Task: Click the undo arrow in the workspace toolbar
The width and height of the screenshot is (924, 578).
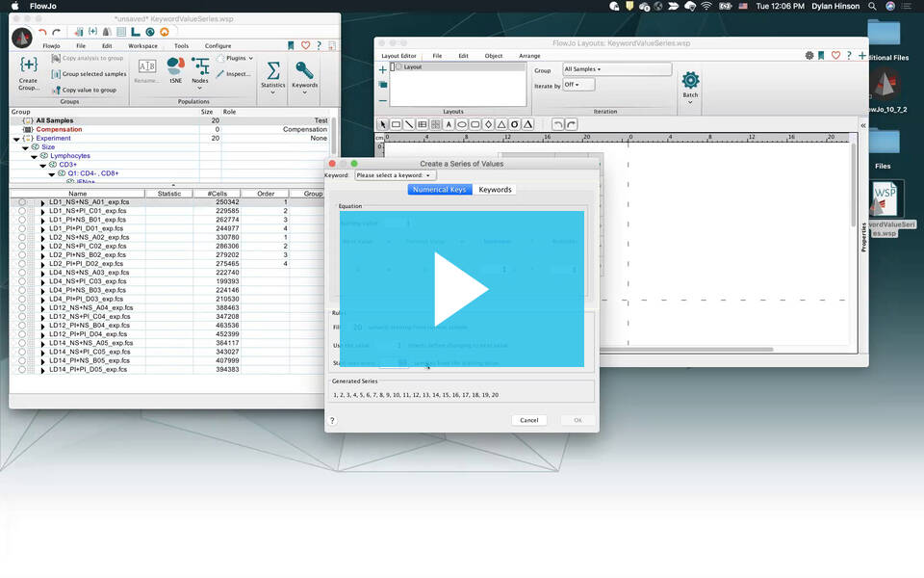Action: tap(42, 32)
